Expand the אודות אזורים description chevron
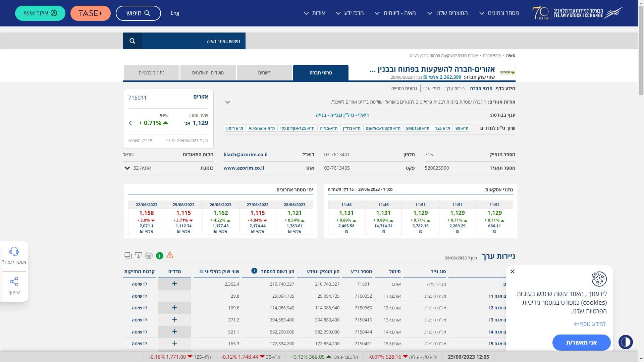This screenshot has height=362, width=644. (228, 102)
